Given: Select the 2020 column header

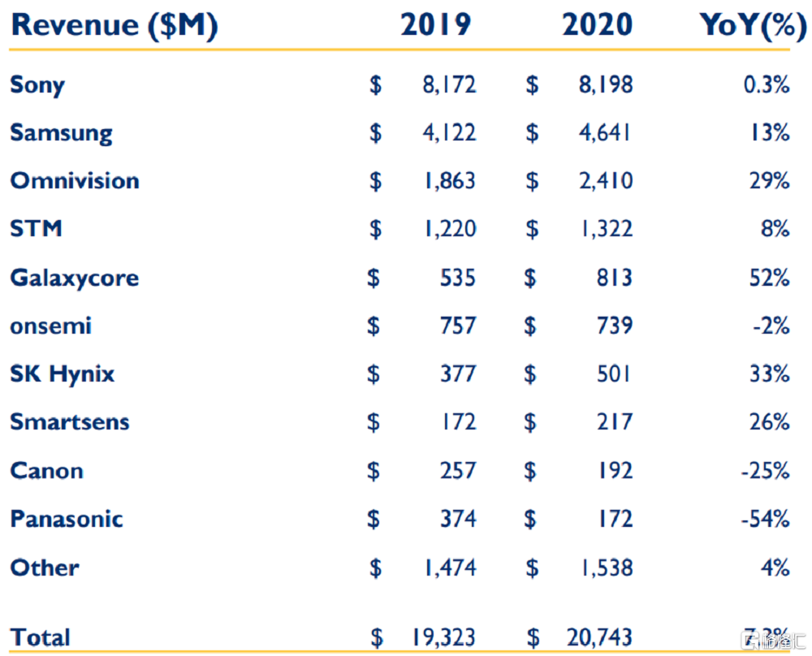Looking at the screenshot, I should (597, 24).
